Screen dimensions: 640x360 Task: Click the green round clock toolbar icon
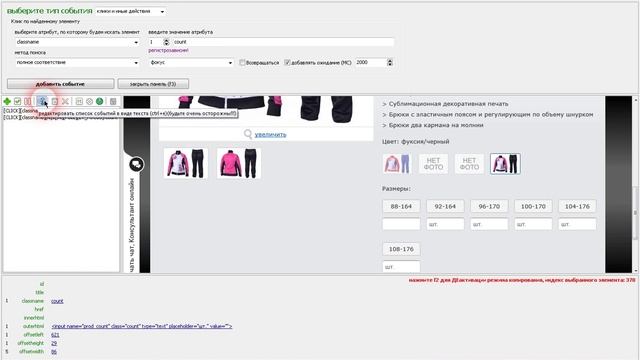(x=100, y=101)
